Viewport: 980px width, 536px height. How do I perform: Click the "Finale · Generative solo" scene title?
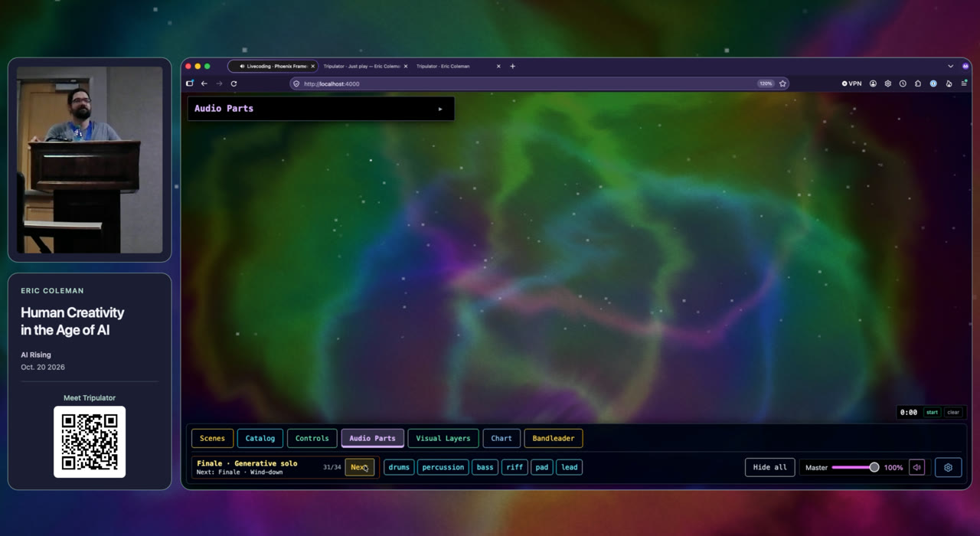[x=247, y=463]
